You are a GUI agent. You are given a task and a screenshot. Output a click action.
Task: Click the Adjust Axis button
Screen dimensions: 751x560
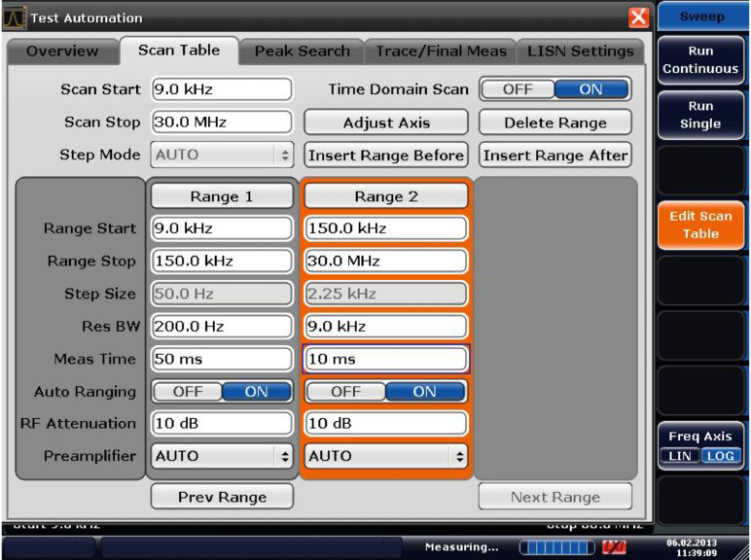pos(385,122)
